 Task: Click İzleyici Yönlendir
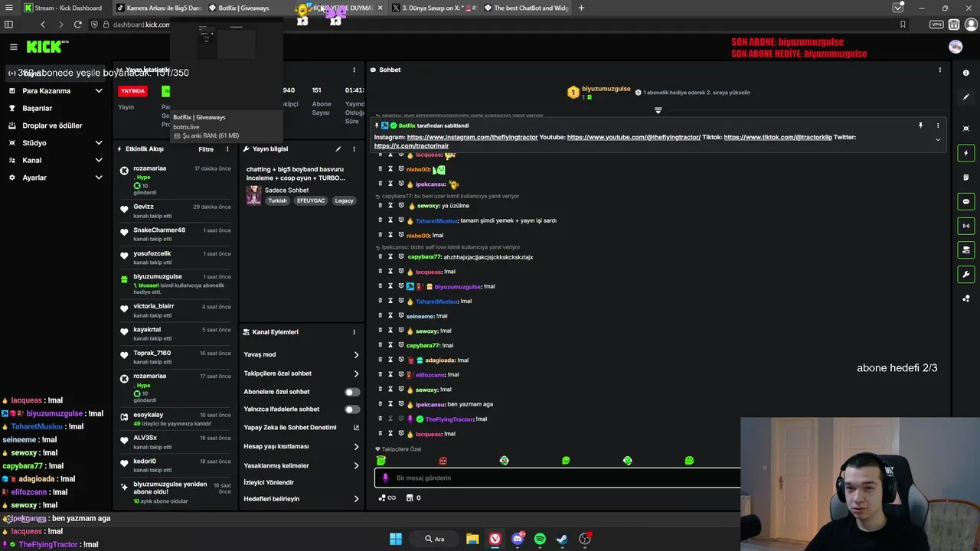pyautogui.click(x=269, y=483)
